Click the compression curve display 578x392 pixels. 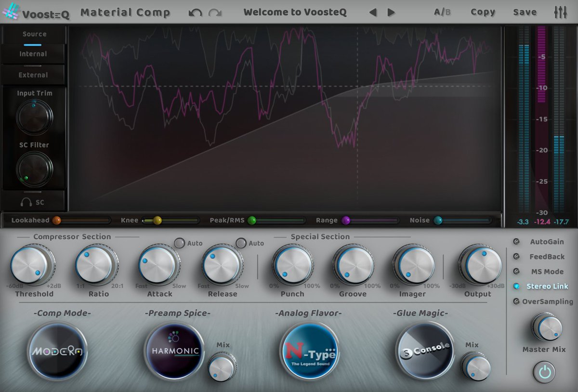(285, 118)
